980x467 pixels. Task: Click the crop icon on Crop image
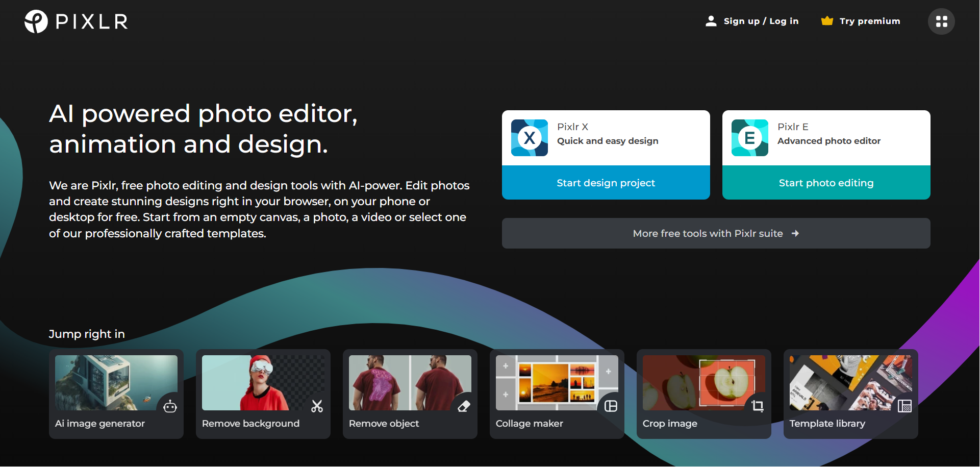(x=758, y=406)
